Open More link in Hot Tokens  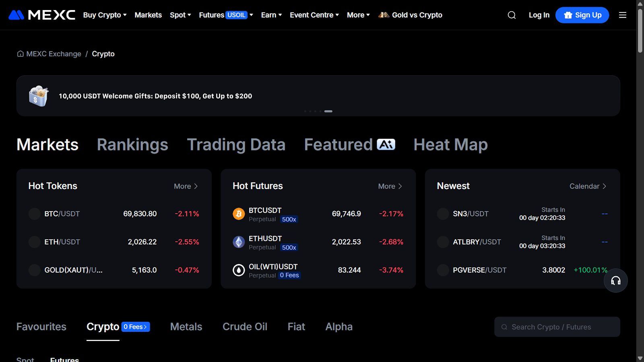pos(186,186)
